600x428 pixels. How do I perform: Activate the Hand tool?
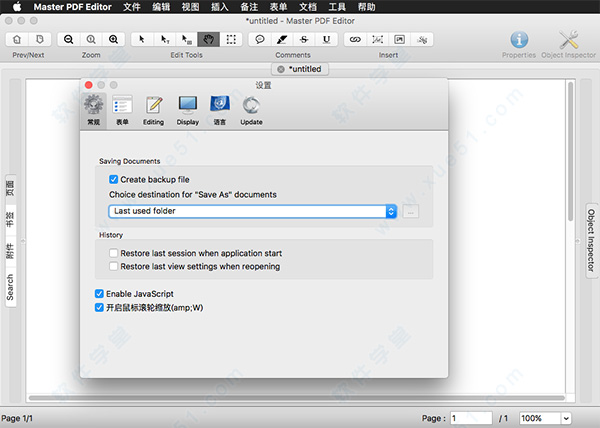pyautogui.click(x=209, y=39)
